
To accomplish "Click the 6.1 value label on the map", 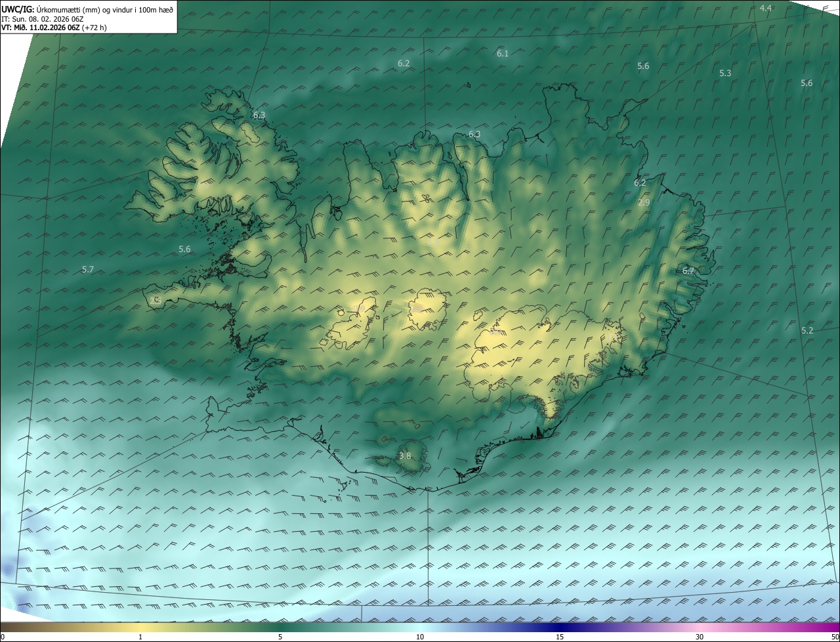I will tap(503, 54).
